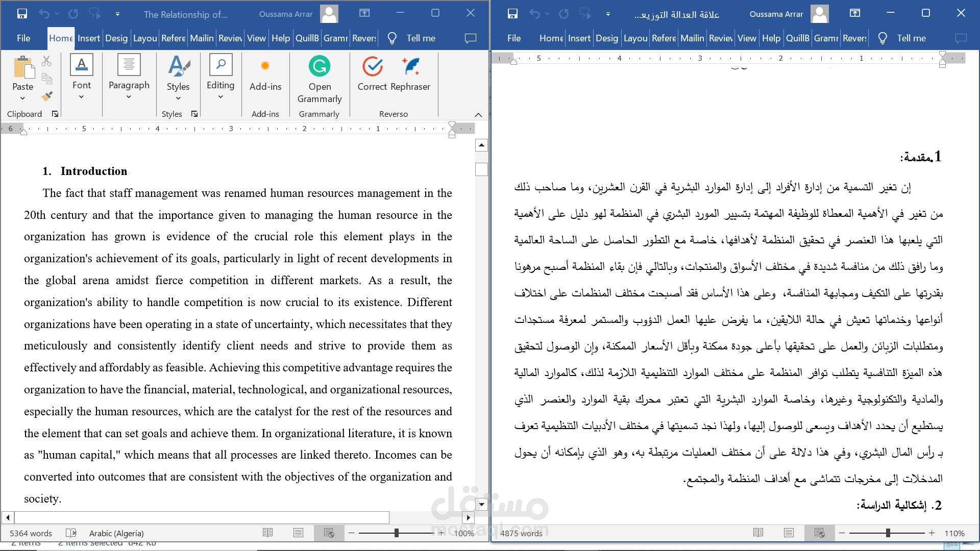The width and height of the screenshot is (980, 551).
Task: Click Reverso Rephraser icon
Action: tap(410, 73)
